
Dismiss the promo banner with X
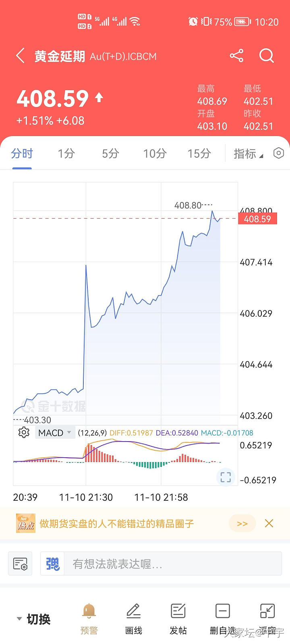click(x=269, y=523)
